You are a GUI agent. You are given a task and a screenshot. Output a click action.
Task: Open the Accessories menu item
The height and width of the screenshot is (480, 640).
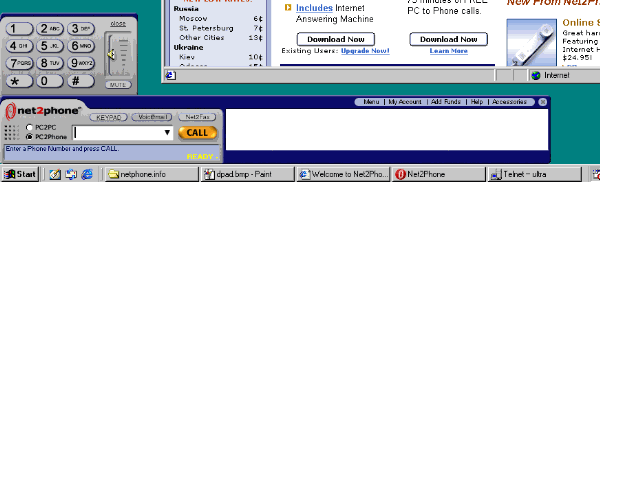point(509,102)
